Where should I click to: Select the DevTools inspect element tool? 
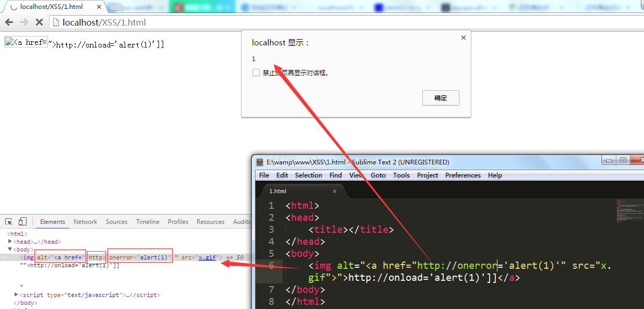pyautogui.click(x=9, y=222)
